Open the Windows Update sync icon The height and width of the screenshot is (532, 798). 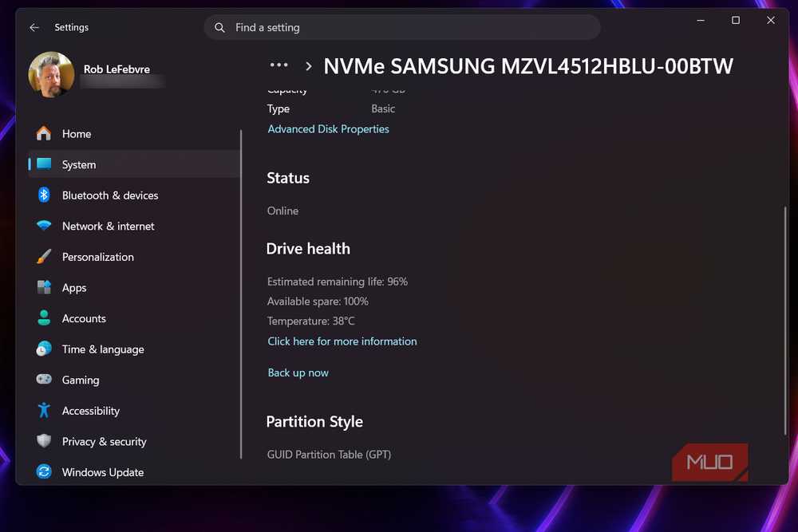(44, 472)
